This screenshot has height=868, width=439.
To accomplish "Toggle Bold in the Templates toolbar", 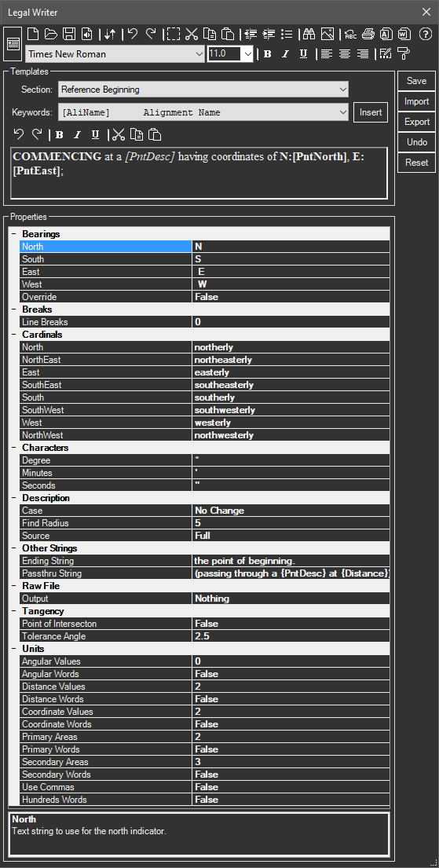I will point(60,134).
